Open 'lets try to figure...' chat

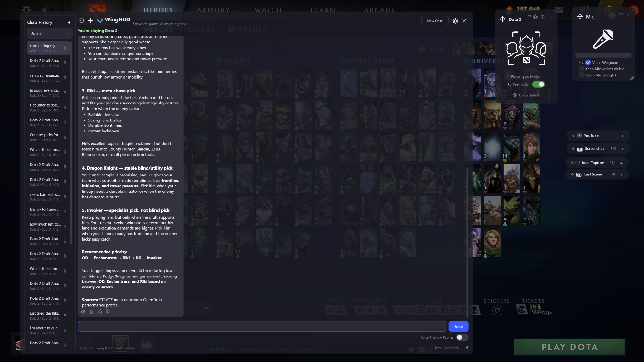(x=48, y=212)
